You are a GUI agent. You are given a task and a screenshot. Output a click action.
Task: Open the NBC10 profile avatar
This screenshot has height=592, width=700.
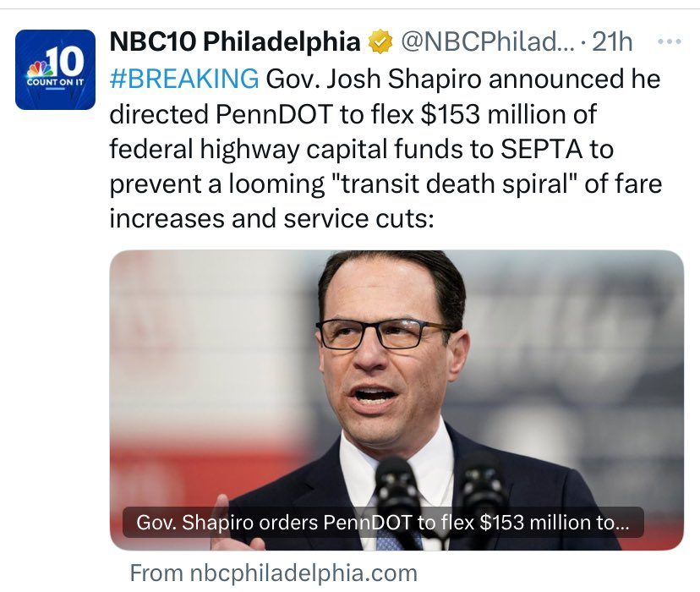(x=55, y=69)
